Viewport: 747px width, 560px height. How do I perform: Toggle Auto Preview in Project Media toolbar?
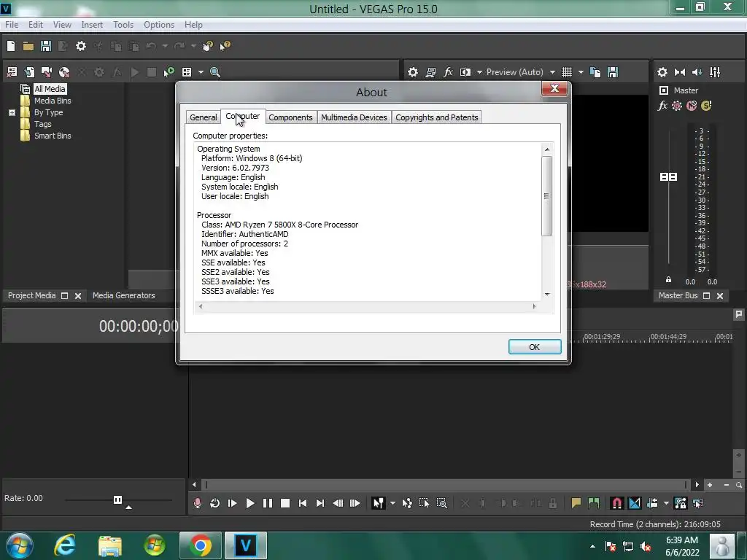(169, 72)
